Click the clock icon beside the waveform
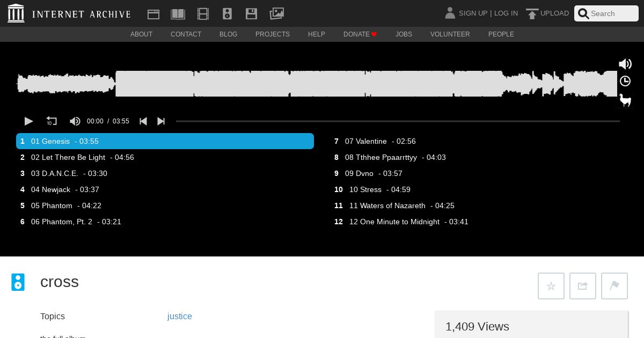Viewport: 644px width, 338px height. pos(625,81)
